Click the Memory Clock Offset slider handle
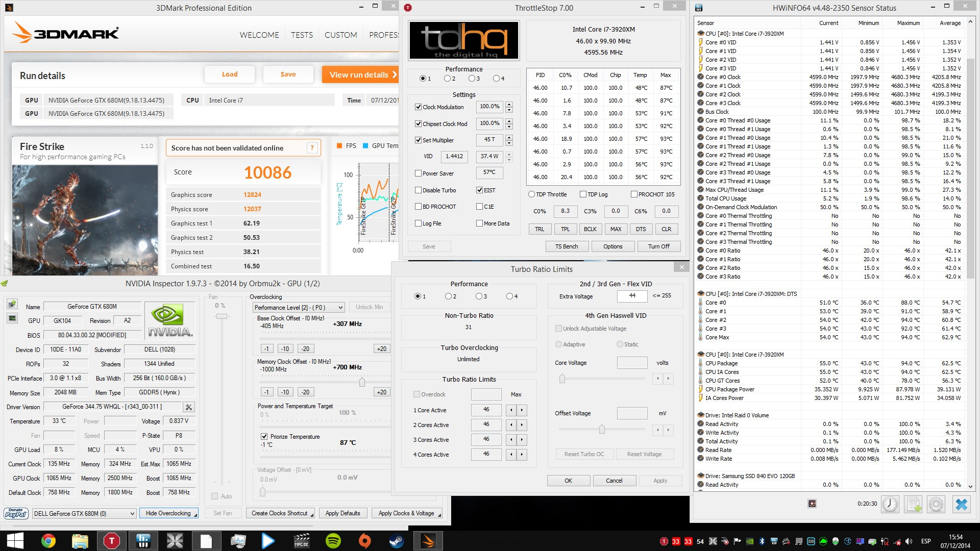Image resolution: width=980 pixels, height=551 pixels. [x=362, y=382]
